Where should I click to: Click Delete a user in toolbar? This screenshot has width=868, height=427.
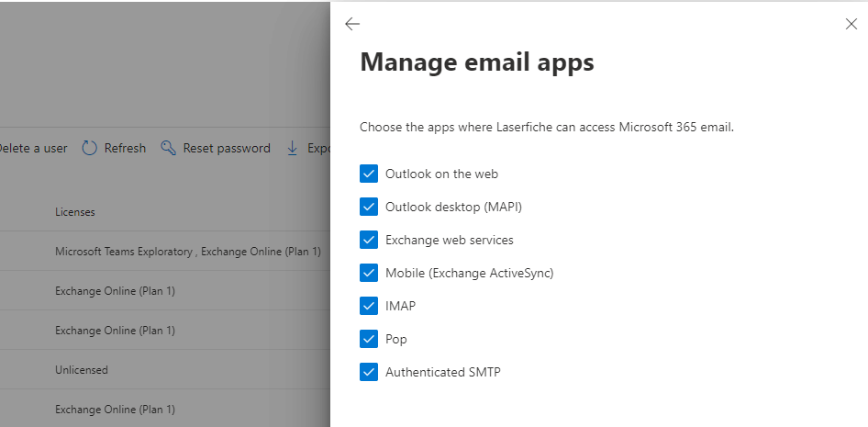point(33,148)
